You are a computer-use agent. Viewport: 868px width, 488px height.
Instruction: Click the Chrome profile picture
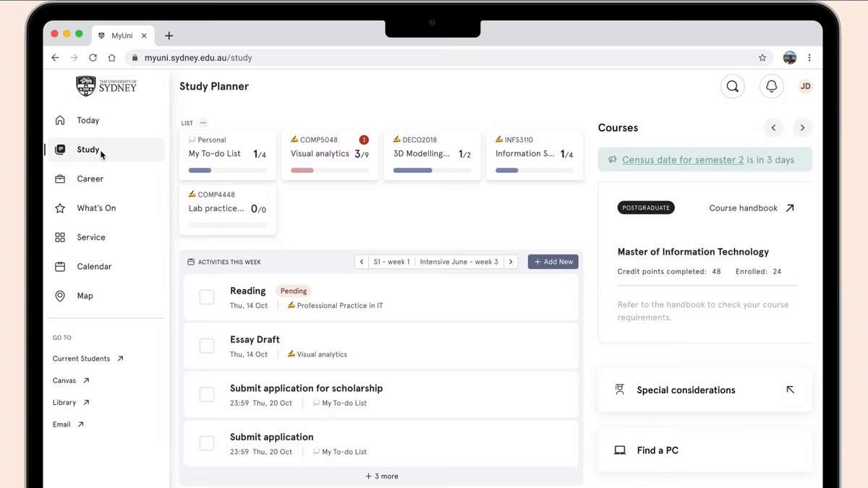click(790, 58)
